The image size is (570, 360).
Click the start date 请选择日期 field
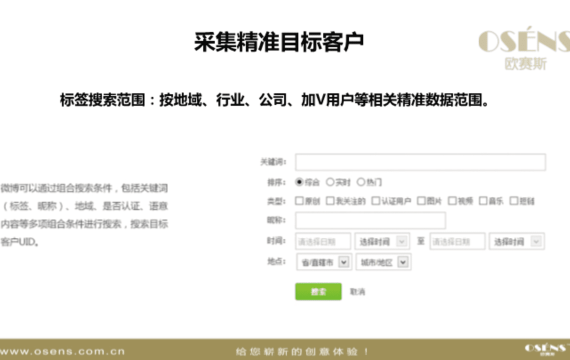click(x=323, y=241)
